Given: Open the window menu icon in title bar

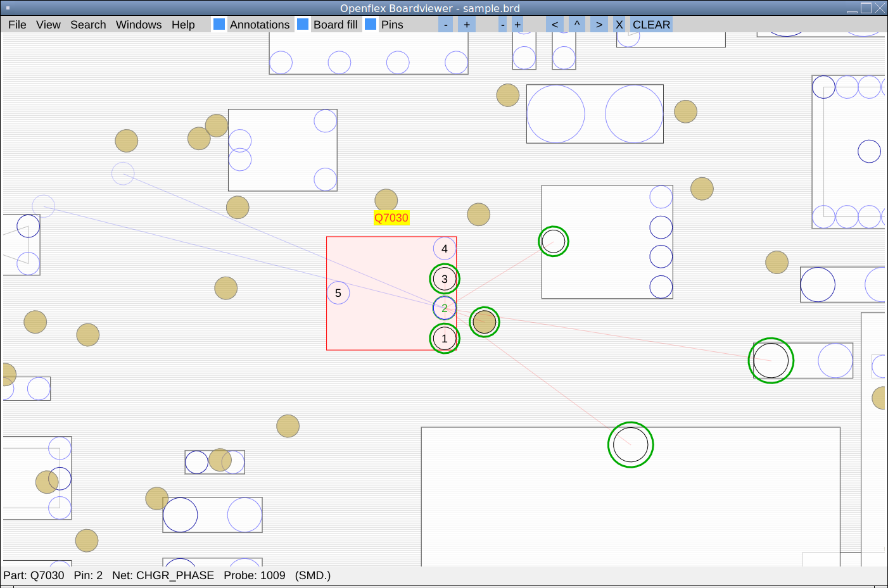Looking at the screenshot, I should [8, 8].
